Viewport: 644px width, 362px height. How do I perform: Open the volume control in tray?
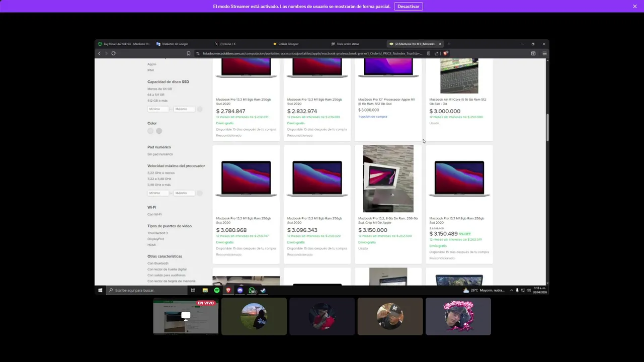click(x=528, y=290)
